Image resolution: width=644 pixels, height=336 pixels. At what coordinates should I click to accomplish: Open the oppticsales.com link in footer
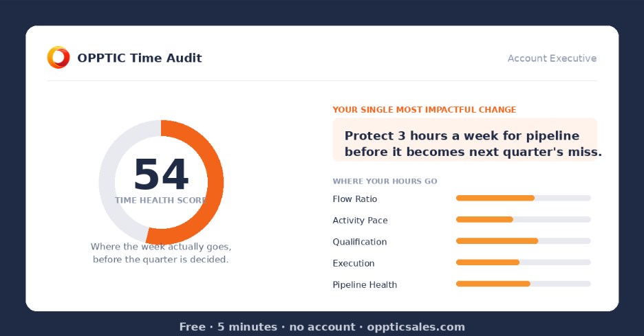click(416, 327)
